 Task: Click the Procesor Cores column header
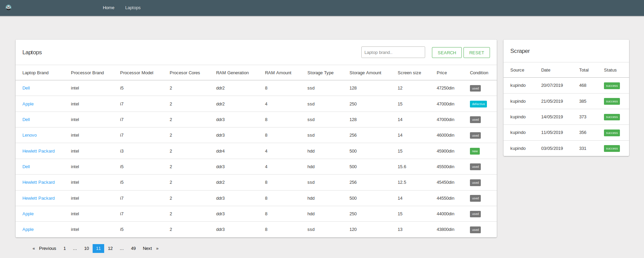(185, 73)
